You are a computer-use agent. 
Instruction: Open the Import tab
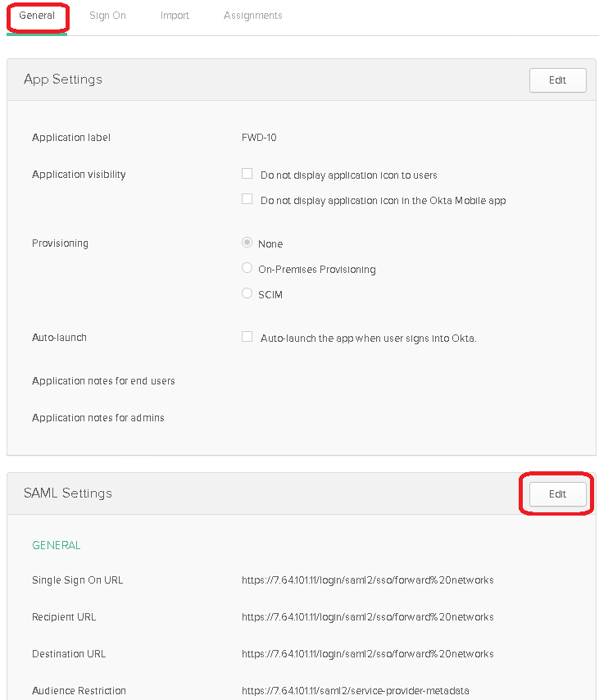click(175, 16)
